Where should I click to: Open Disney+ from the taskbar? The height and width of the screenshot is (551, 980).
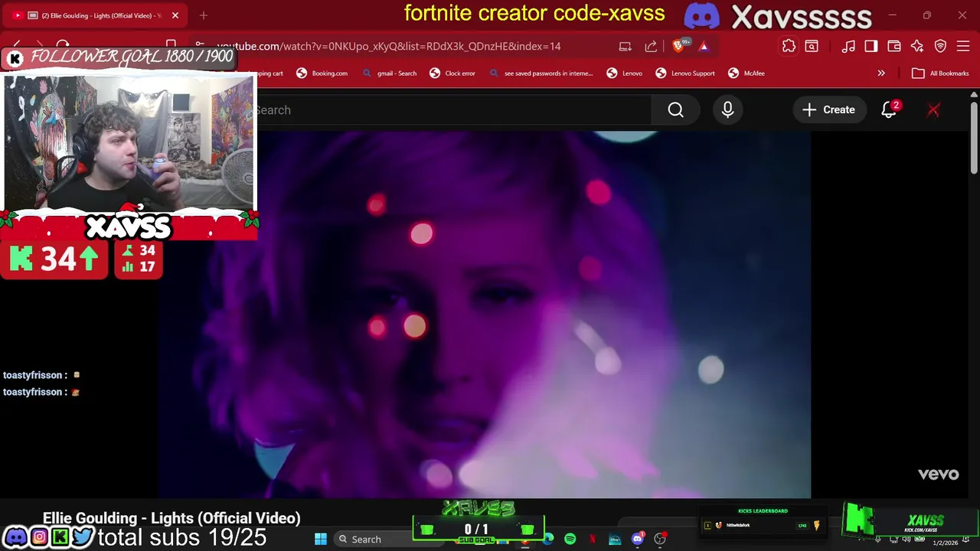click(615, 540)
